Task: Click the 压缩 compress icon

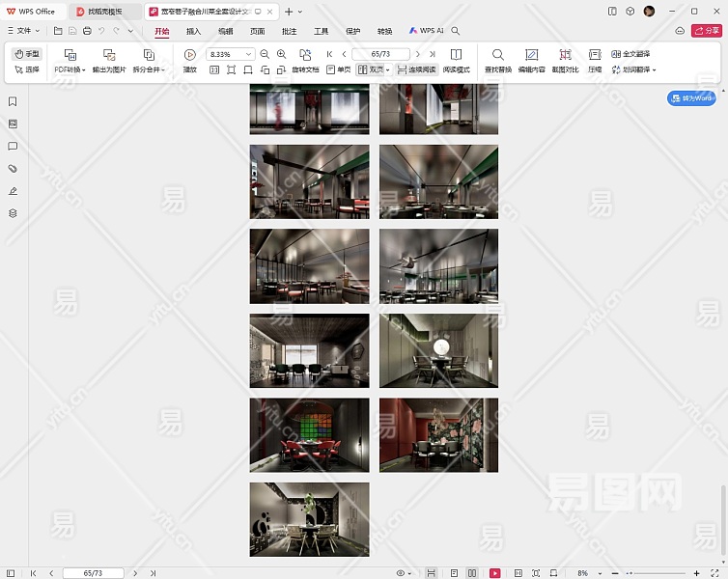Action: [x=595, y=55]
